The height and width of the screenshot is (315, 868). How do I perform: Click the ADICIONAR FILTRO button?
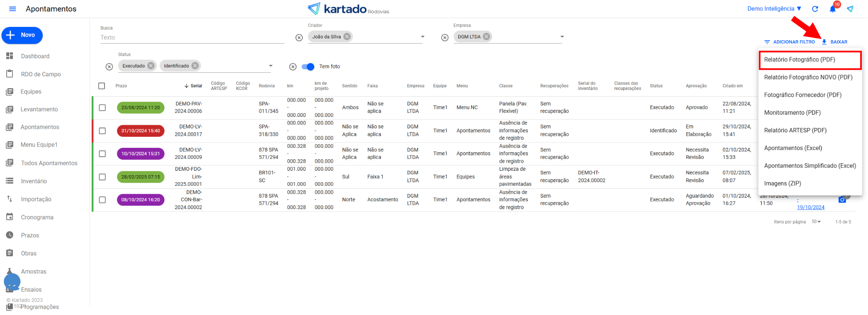pos(790,42)
